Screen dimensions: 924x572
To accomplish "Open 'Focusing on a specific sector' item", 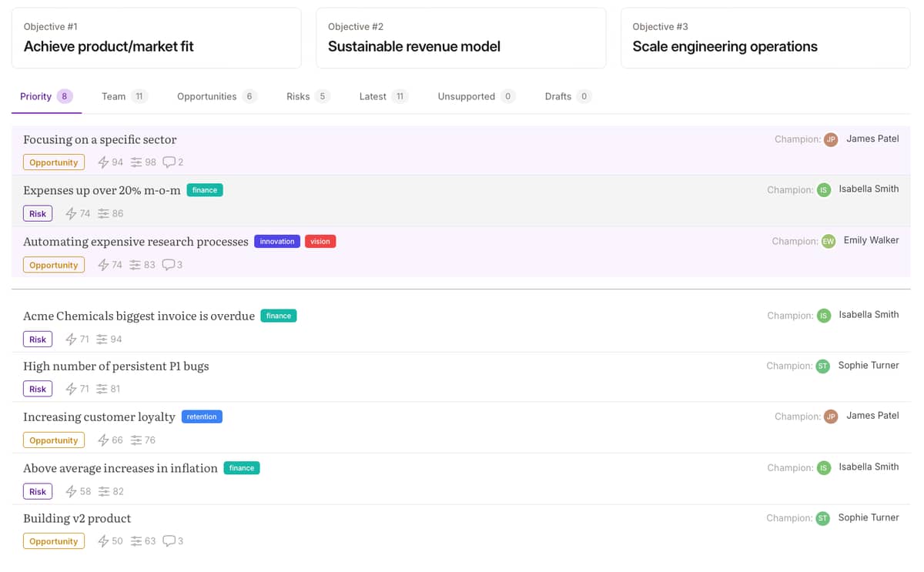I will click(x=100, y=139).
